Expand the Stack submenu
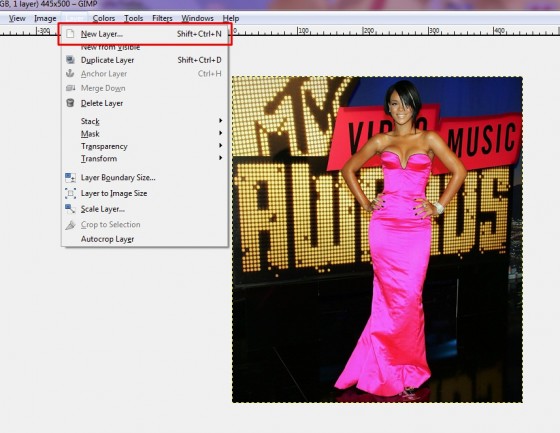Viewport: 560px width, 433px height. 145,121
